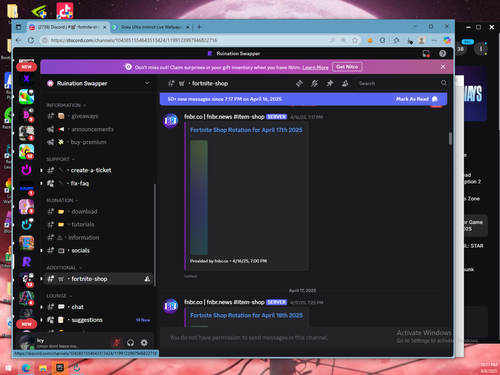This screenshot has width=500, height=375.
Task: Toggle microphone mute in user panel
Action: point(116,342)
